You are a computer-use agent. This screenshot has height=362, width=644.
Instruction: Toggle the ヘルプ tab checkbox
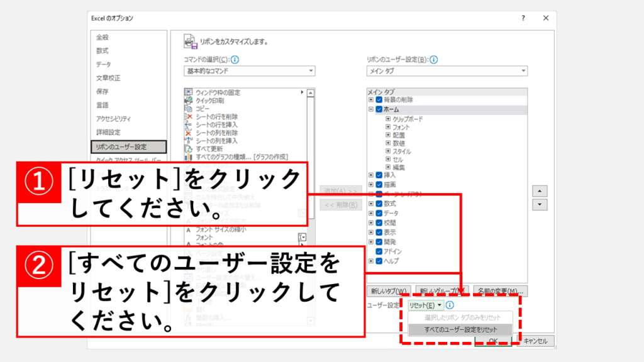point(379,261)
